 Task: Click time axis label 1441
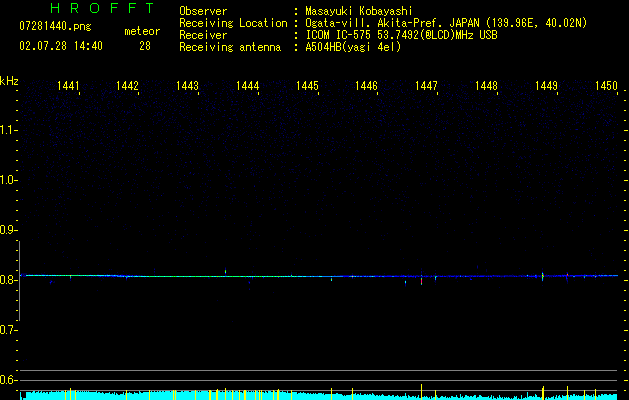tap(68, 86)
